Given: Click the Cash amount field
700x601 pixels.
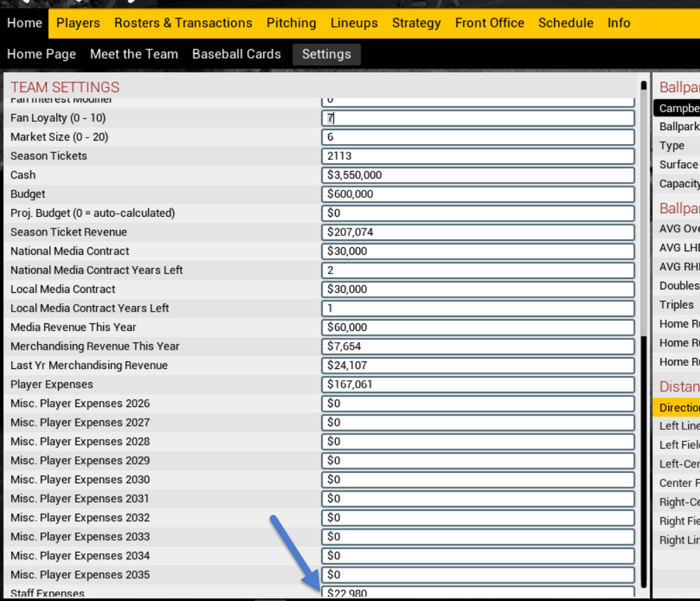Looking at the screenshot, I should click(478, 175).
